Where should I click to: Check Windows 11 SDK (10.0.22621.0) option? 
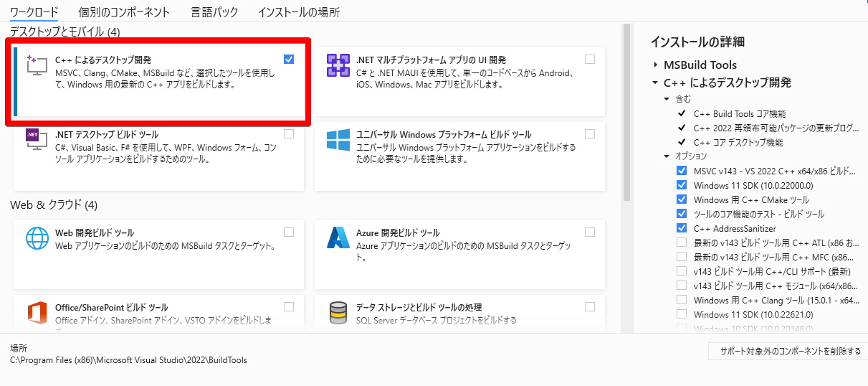682,314
